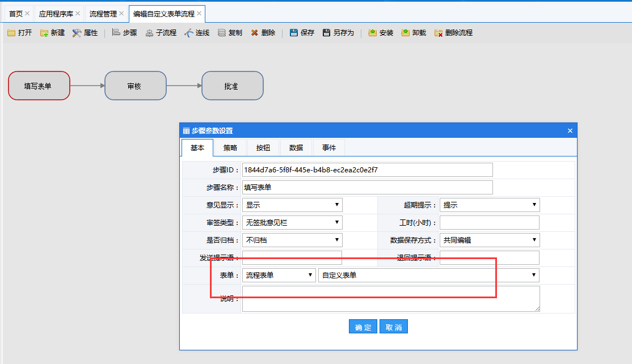The image size is (632, 364).
Task: Close the 应用程序库 tab
Action: 78,13
